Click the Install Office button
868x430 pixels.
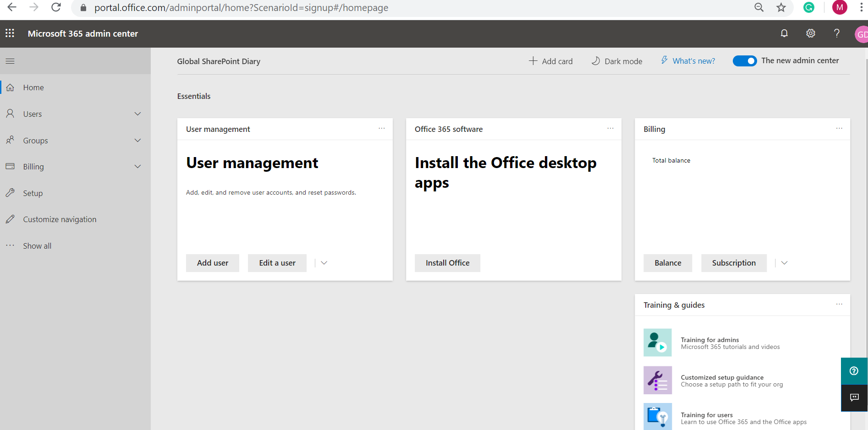(447, 263)
